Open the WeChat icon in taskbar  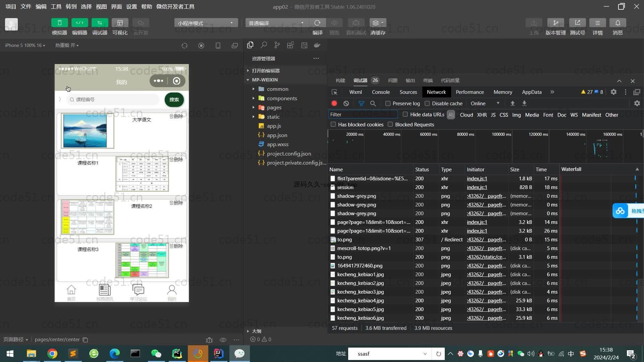(156, 354)
